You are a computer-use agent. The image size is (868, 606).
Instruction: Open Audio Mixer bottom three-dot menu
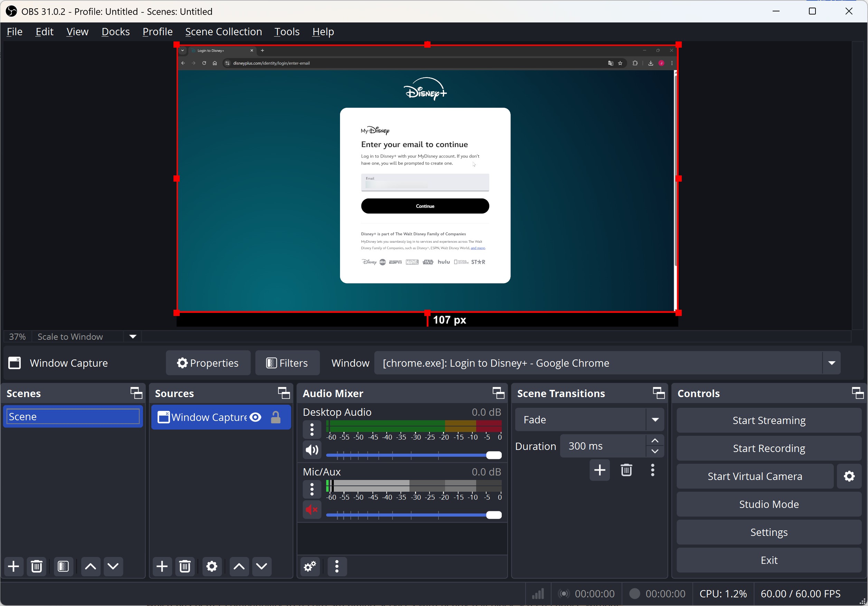337,566
